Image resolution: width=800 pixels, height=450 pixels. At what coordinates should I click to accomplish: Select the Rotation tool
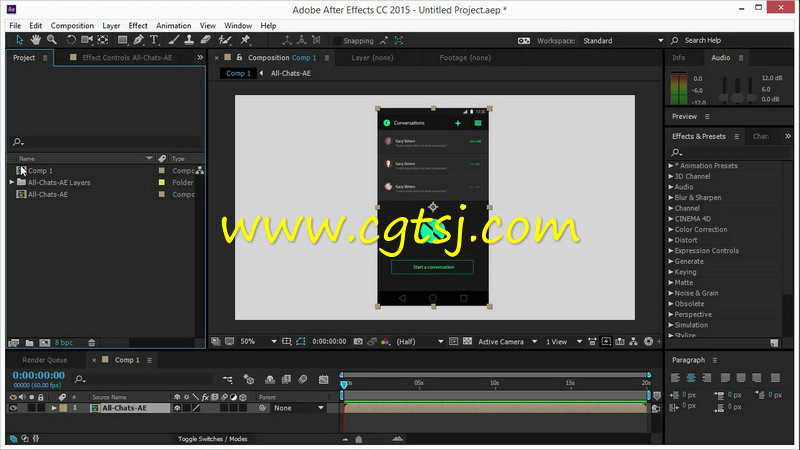tap(71, 40)
